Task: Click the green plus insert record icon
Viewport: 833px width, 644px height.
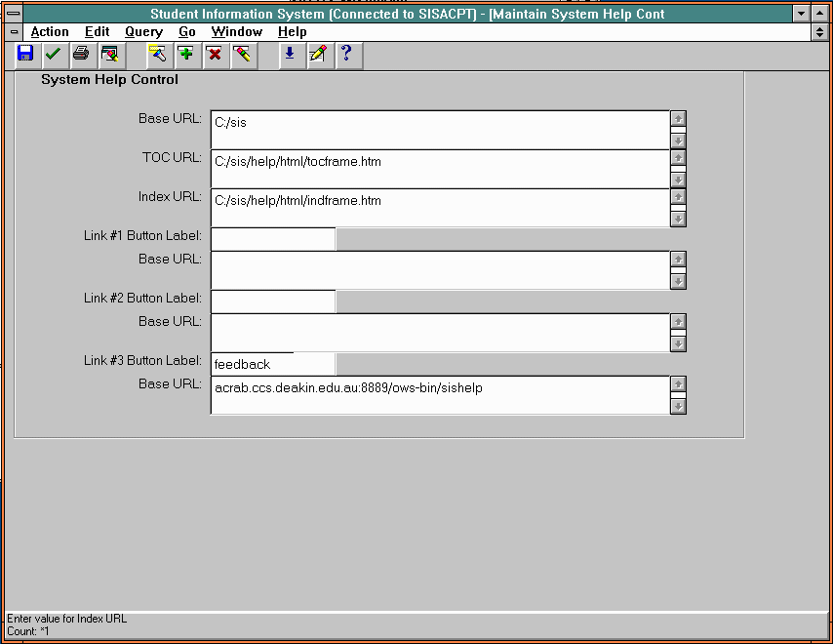Action: [186, 55]
